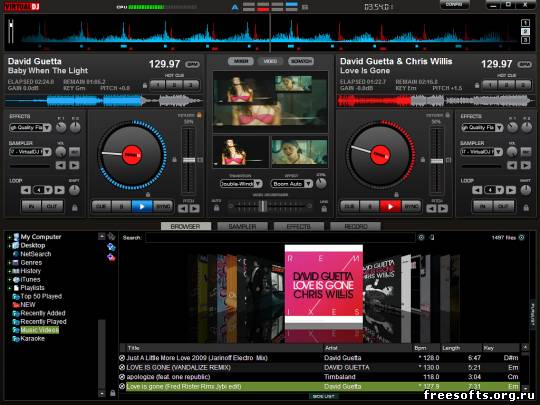Select the Music Videos playlist folder
This screenshot has width=540, height=405.
(x=39, y=330)
